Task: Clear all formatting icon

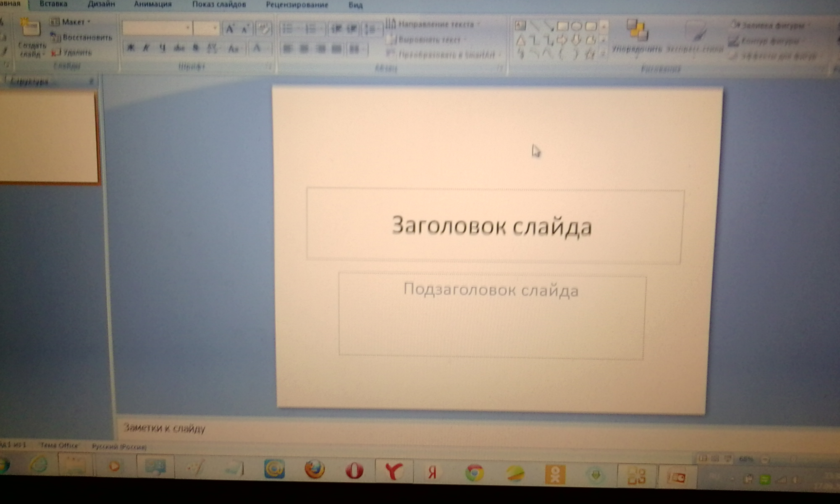Action: [x=264, y=29]
